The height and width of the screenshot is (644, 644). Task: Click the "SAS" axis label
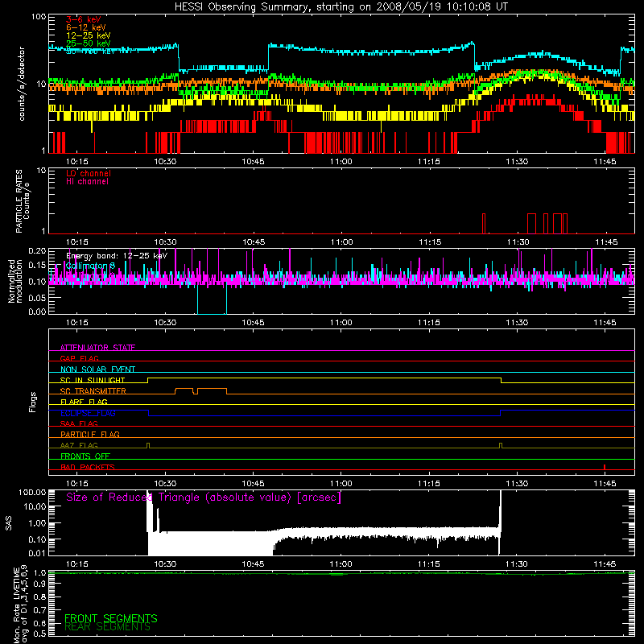[9, 523]
